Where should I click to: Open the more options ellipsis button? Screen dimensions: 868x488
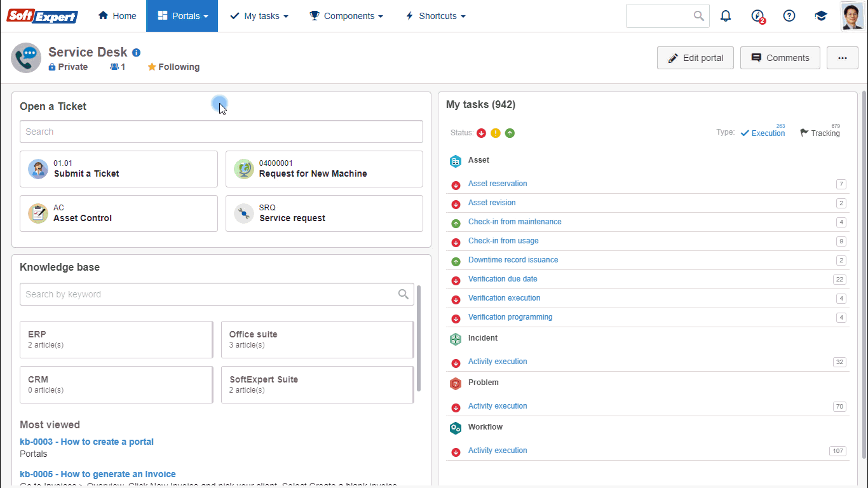(x=843, y=58)
